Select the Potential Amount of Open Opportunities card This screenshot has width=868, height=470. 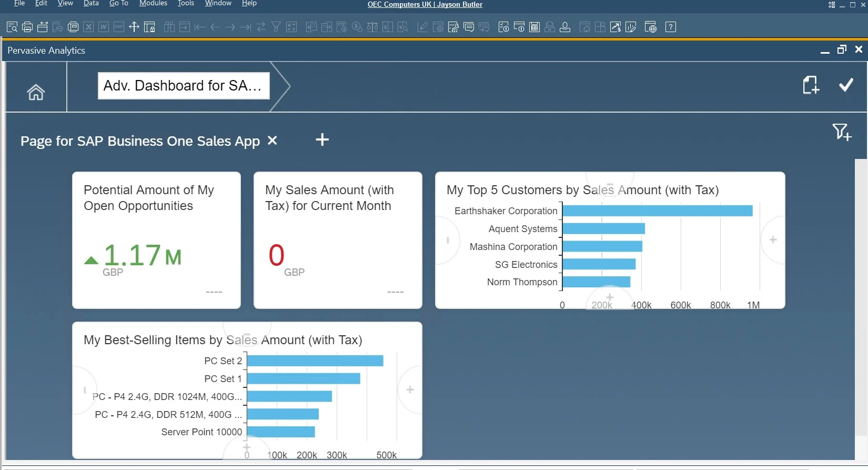pos(156,240)
